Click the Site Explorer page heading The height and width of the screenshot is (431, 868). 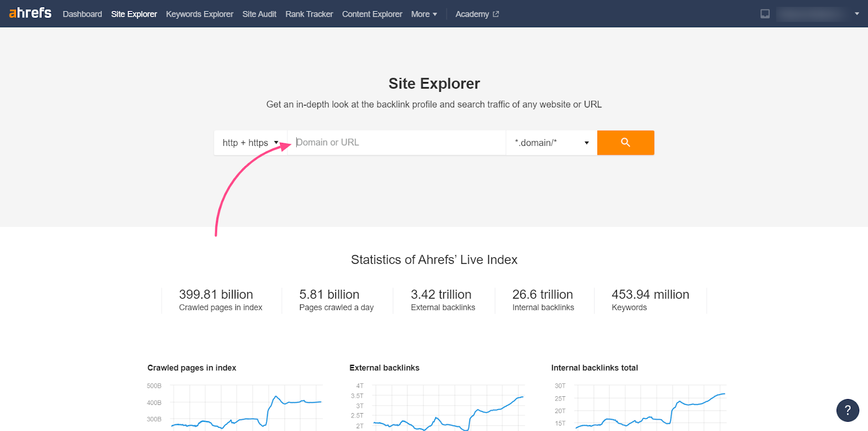click(434, 84)
